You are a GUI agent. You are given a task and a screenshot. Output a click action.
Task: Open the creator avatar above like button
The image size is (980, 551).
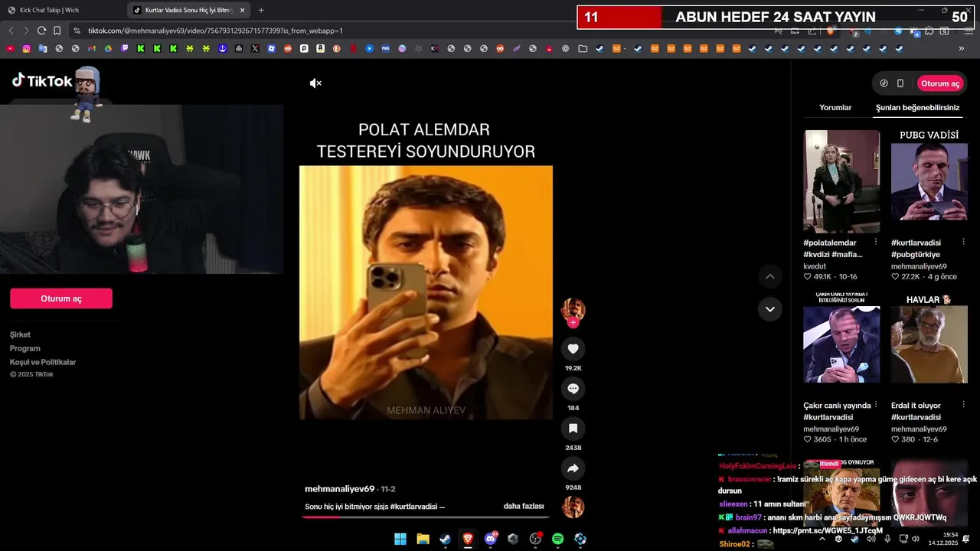pyautogui.click(x=573, y=309)
